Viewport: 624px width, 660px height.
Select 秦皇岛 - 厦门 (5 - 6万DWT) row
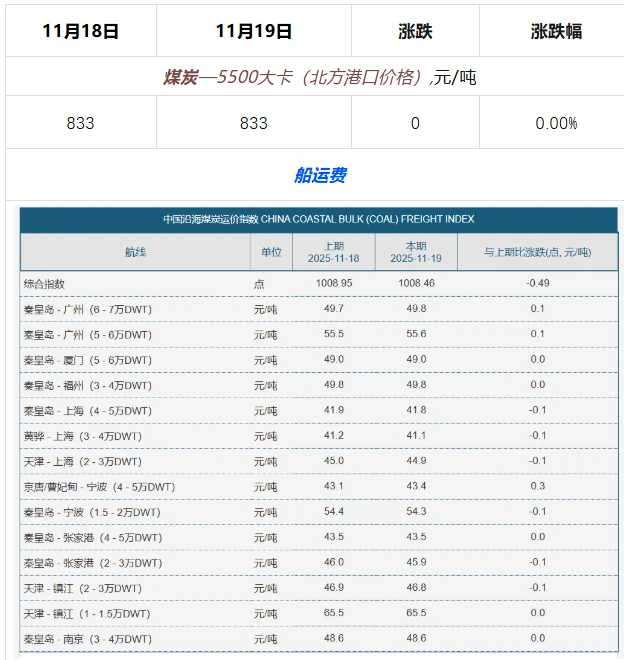click(x=319, y=359)
